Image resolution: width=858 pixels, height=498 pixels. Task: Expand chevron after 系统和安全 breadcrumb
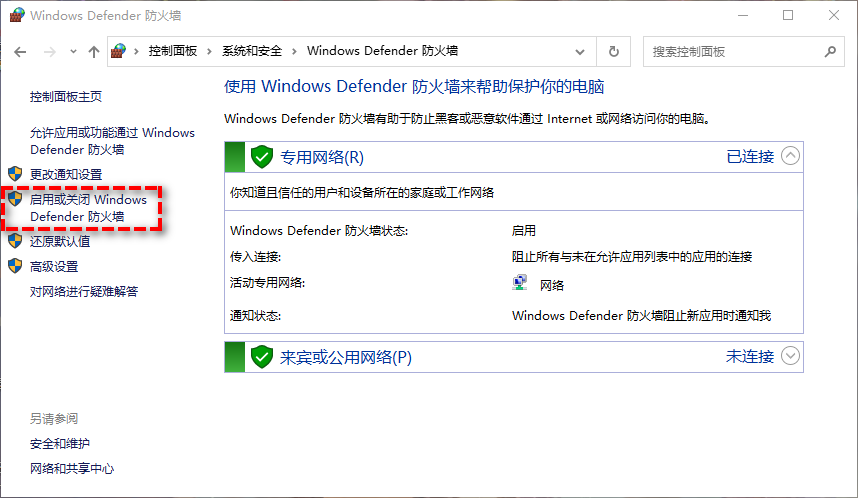(294, 51)
